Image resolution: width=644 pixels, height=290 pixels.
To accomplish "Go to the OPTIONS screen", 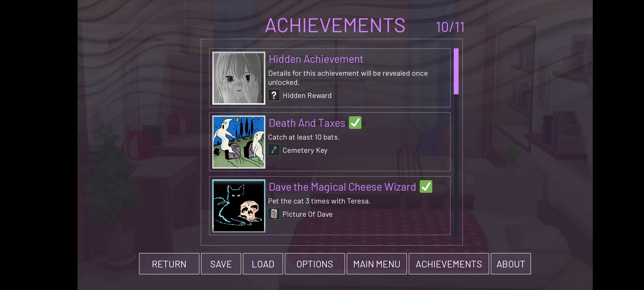I will tap(315, 264).
